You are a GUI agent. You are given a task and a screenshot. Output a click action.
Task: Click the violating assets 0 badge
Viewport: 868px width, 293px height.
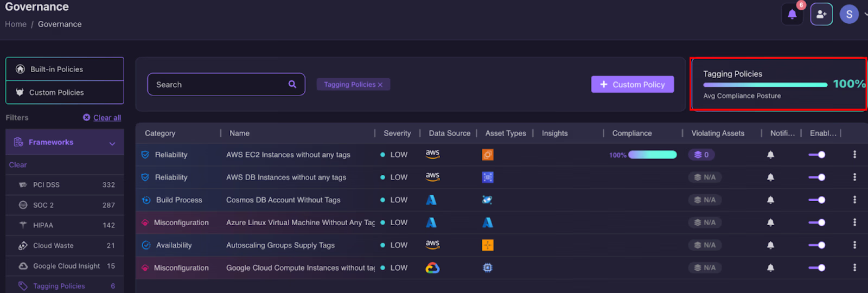(701, 155)
